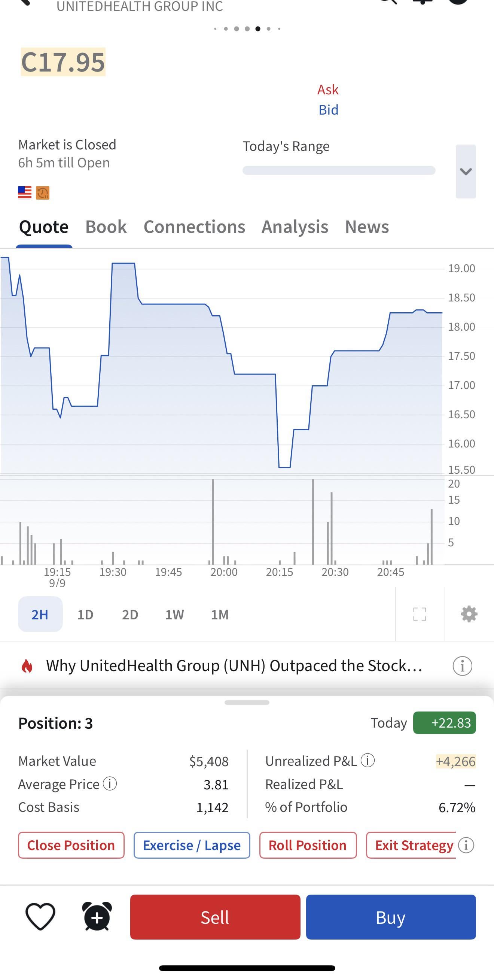Image resolution: width=494 pixels, height=980 pixels.
Task: Select the 1W chart timeframe
Action: [174, 615]
